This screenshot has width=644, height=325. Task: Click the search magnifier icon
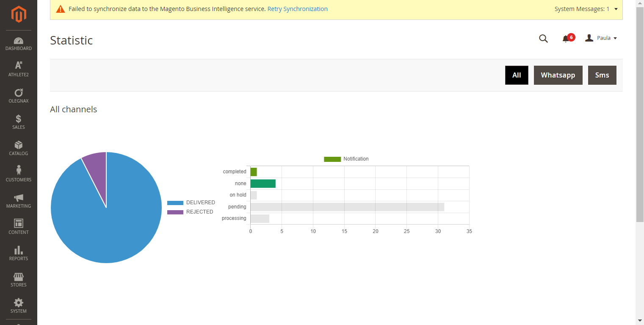tap(543, 39)
